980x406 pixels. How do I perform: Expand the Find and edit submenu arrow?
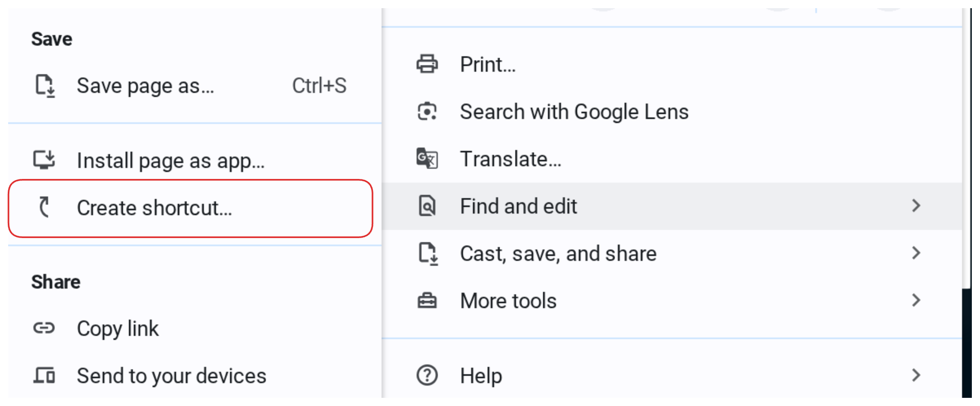(916, 206)
